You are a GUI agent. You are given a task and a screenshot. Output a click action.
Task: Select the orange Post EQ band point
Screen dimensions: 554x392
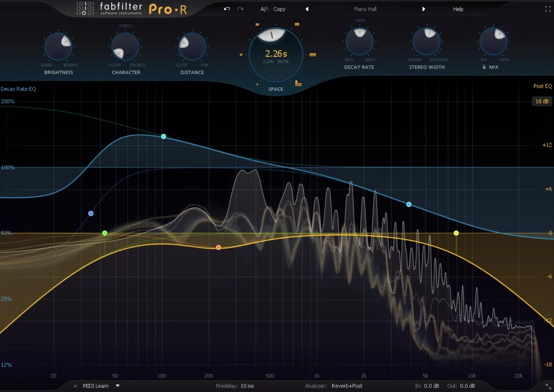pyautogui.click(x=219, y=248)
